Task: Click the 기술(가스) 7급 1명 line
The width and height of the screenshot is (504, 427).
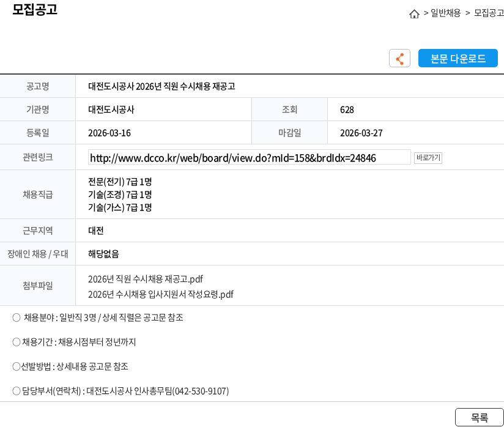Action: pyautogui.click(x=120, y=207)
